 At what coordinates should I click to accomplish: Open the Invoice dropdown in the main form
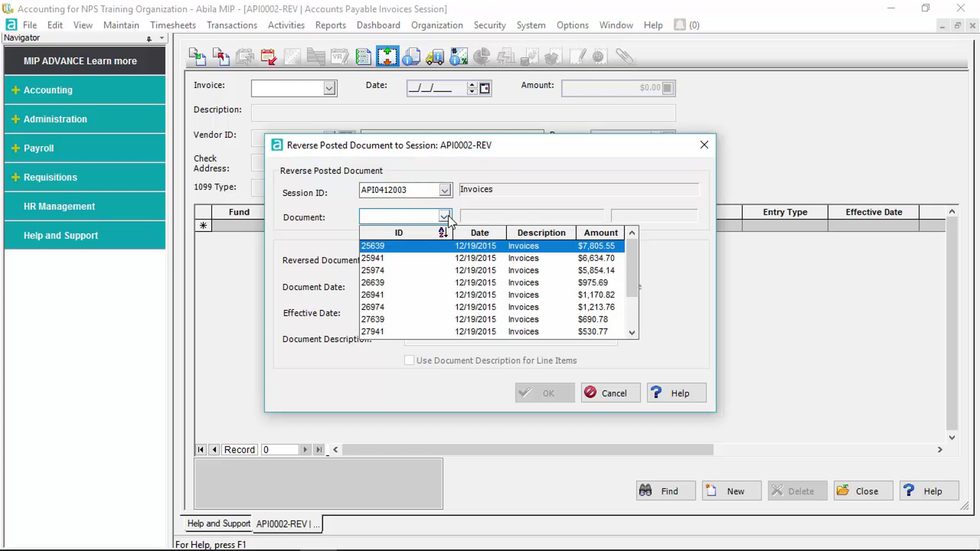click(329, 88)
